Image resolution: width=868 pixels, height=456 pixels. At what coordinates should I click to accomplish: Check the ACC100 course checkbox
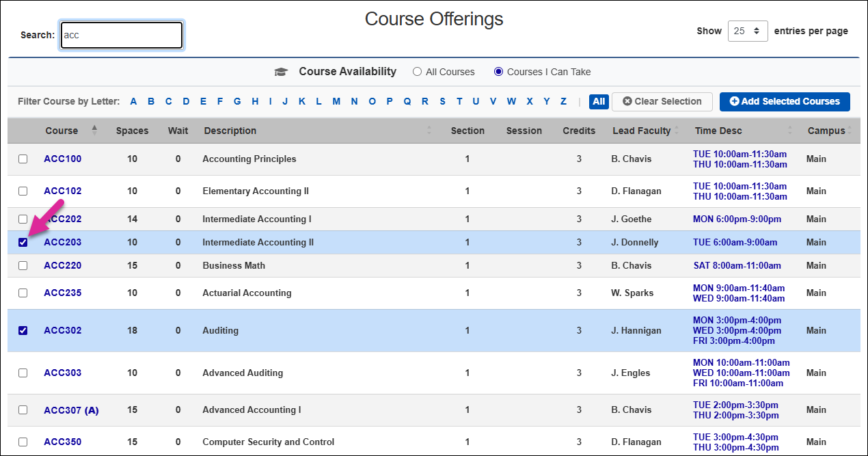23,159
